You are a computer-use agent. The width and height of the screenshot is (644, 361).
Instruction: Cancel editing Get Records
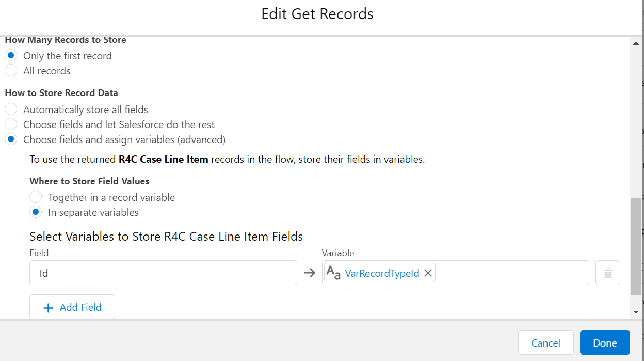coord(545,343)
